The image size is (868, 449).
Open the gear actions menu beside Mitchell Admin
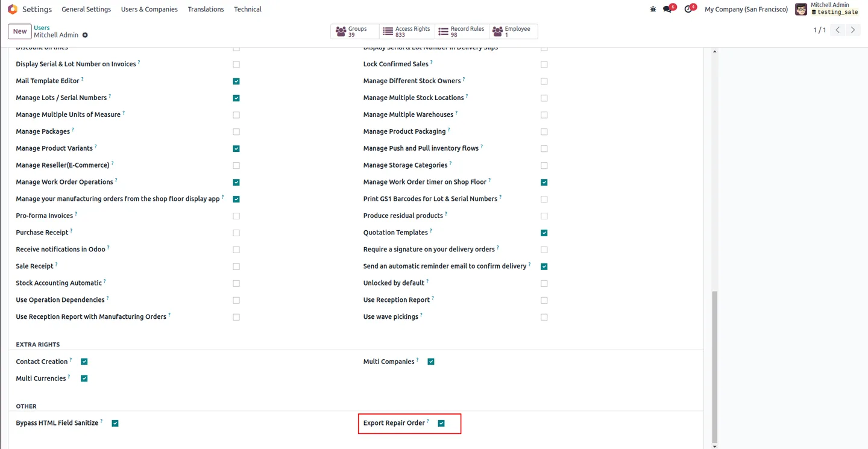[x=85, y=35]
